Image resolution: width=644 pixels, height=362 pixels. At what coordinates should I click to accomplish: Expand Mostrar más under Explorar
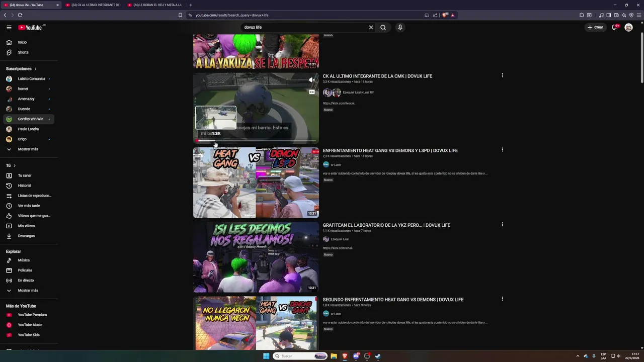click(30, 290)
